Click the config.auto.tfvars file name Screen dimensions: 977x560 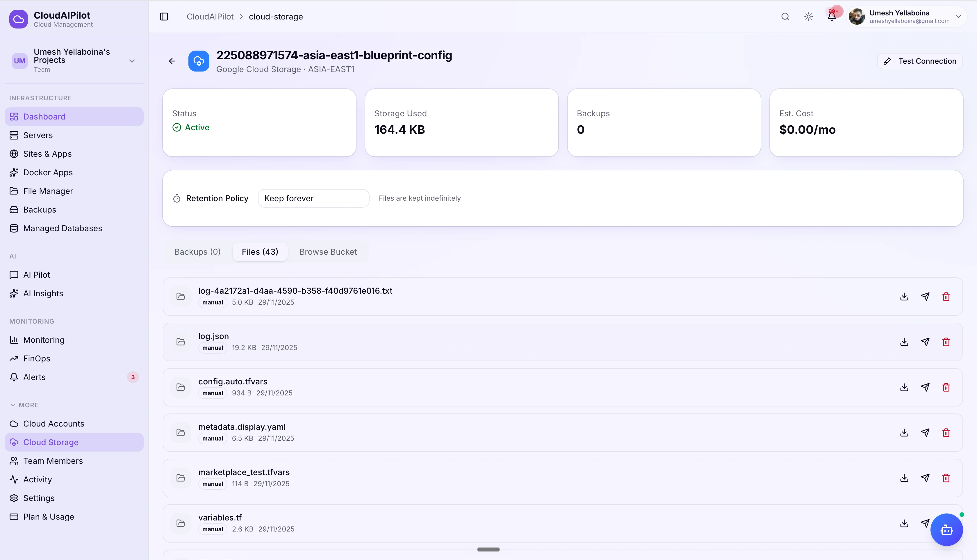pyautogui.click(x=233, y=381)
